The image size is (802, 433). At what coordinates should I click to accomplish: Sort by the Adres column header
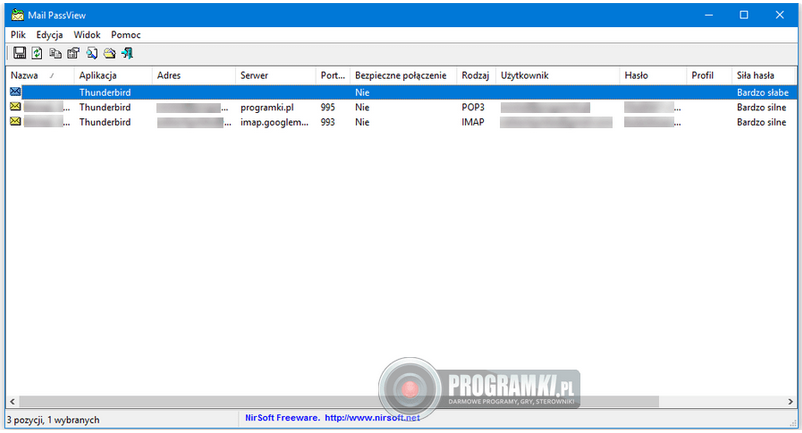[194, 75]
